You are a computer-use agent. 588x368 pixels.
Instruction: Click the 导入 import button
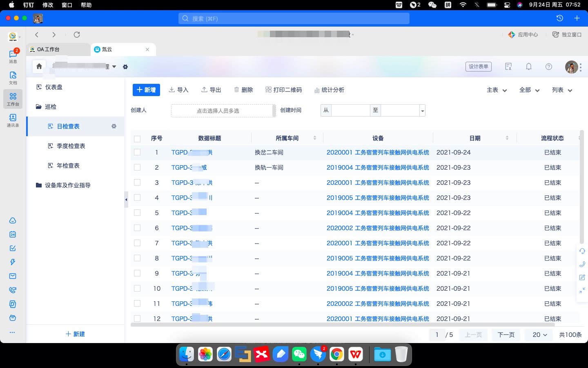click(x=178, y=90)
